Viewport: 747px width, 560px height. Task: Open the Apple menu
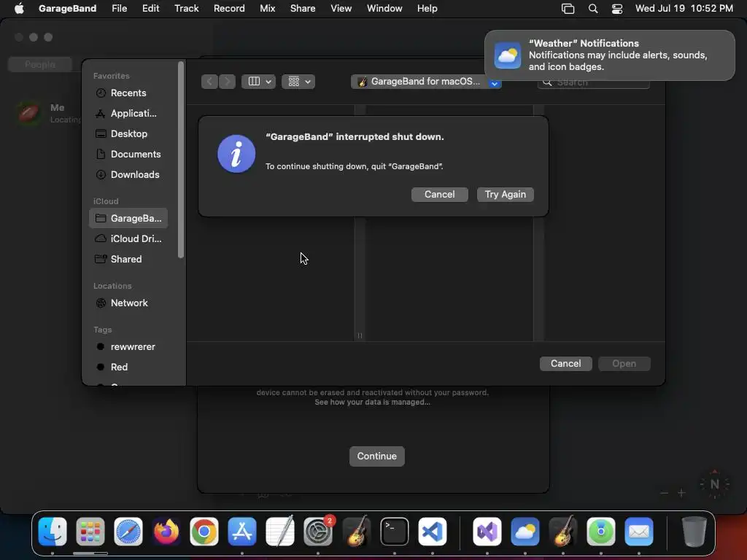click(19, 9)
